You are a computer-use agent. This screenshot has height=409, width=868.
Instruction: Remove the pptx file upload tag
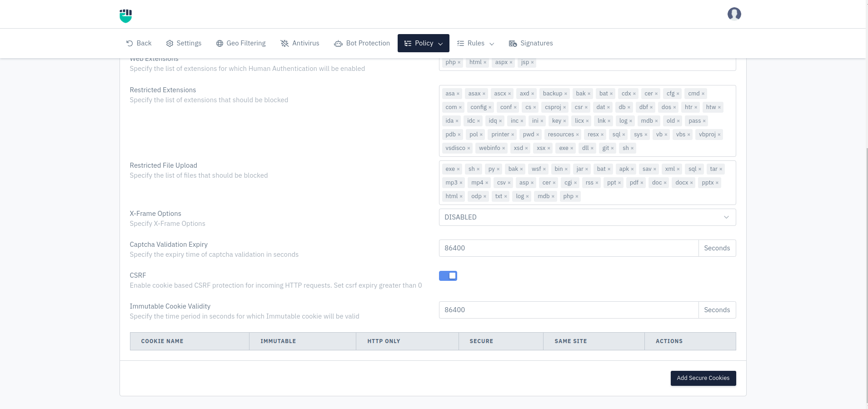pos(717,183)
